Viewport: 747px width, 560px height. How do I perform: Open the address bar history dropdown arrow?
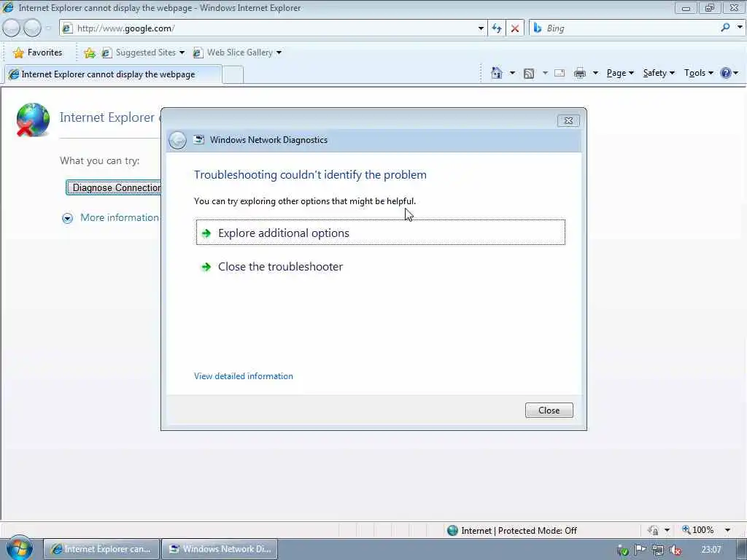[x=481, y=28]
